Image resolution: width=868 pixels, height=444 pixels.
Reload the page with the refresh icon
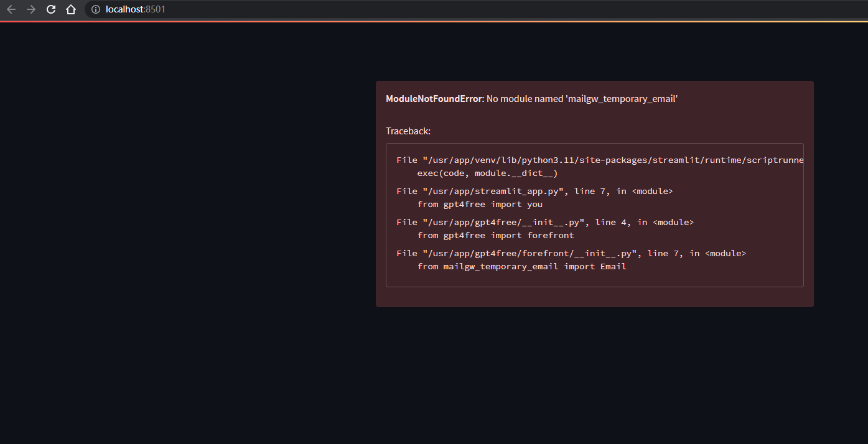pos(51,9)
